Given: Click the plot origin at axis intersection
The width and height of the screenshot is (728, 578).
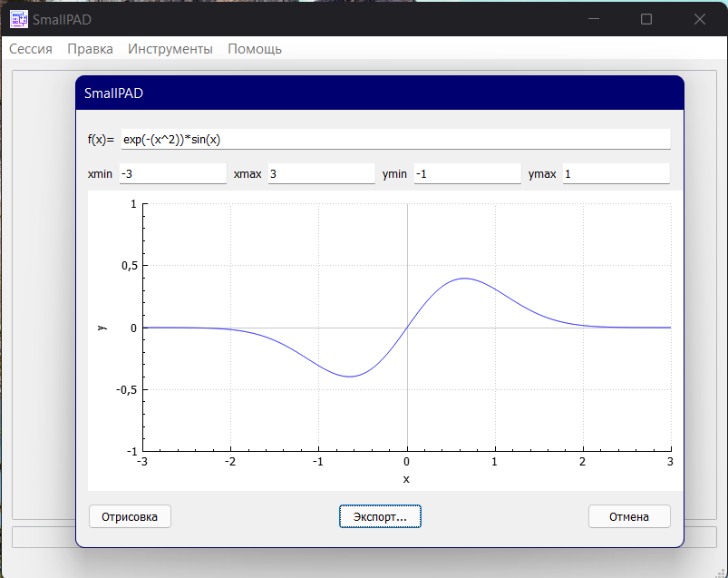Looking at the screenshot, I should pos(407,328).
